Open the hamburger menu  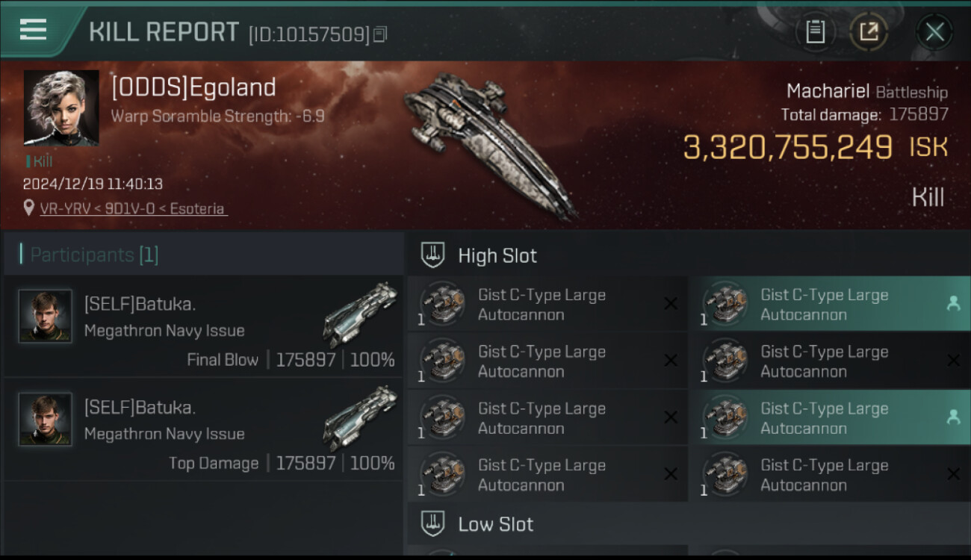34,30
